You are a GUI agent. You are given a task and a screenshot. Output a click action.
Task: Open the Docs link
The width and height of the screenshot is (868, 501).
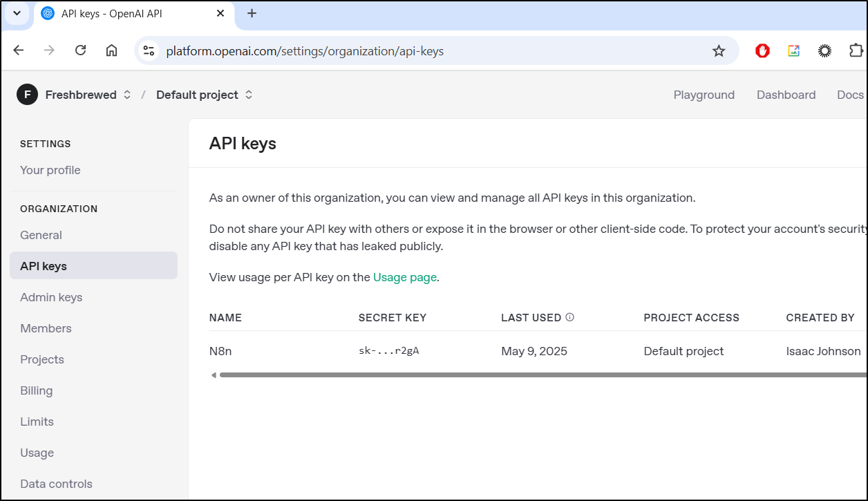click(x=850, y=95)
